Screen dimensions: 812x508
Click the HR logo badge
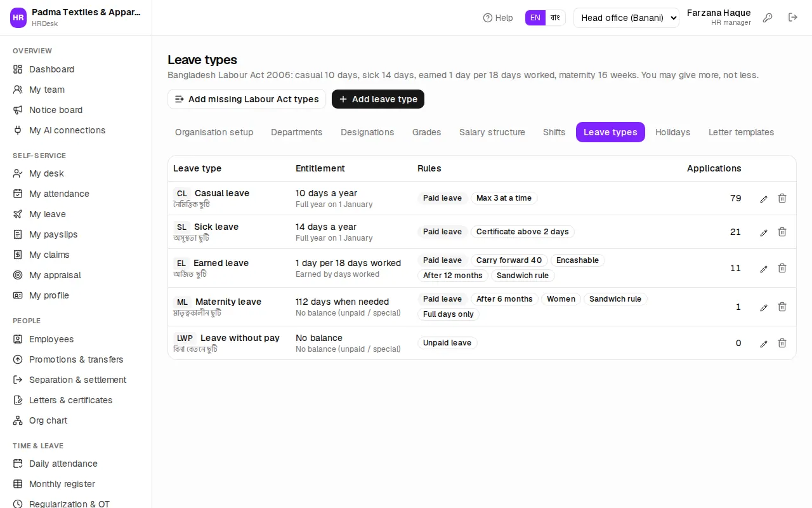pos(18,18)
